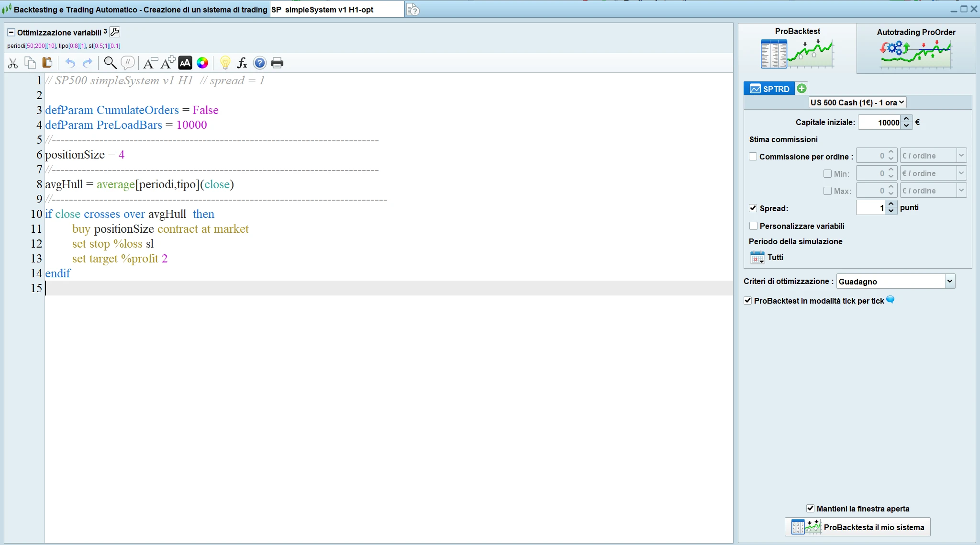The width and height of the screenshot is (980, 545).
Task: Check Personalizzare variabili option
Action: 754,226
